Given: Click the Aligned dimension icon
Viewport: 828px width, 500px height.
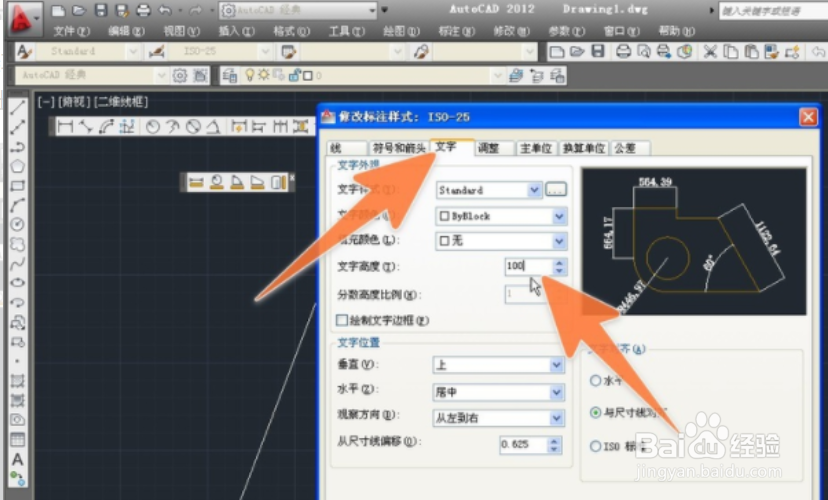Looking at the screenshot, I should point(86,126).
